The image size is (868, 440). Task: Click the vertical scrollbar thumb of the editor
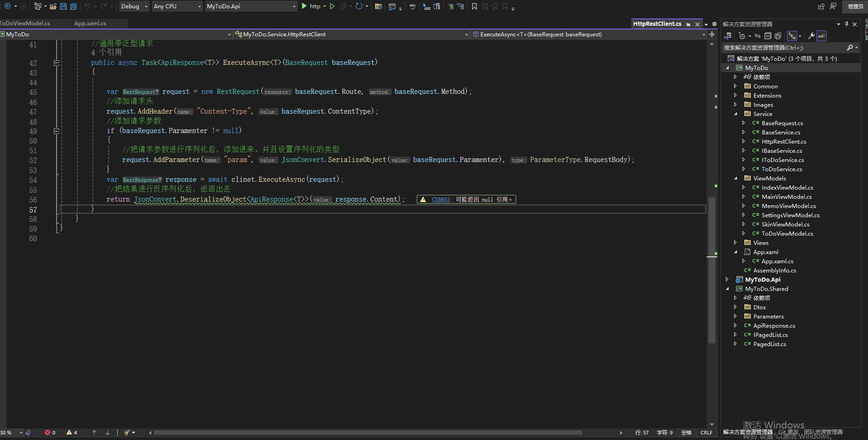[712, 270]
